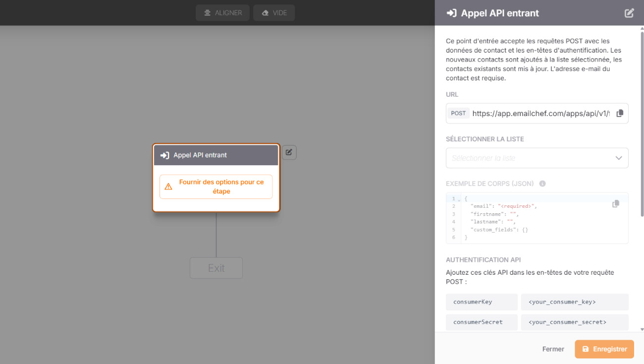Click the edit icon beside the workflow node
Screen dimensions: 644x364
point(289,152)
